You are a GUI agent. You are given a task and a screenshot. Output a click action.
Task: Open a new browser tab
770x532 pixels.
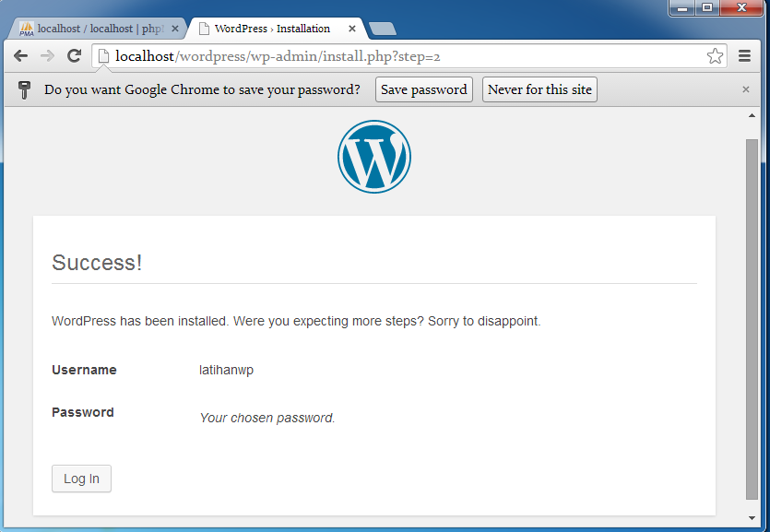coord(382,29)
